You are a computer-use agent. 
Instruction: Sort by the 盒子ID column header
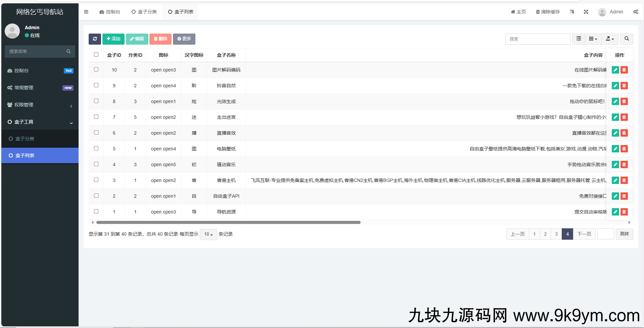[x=114, y=55]
